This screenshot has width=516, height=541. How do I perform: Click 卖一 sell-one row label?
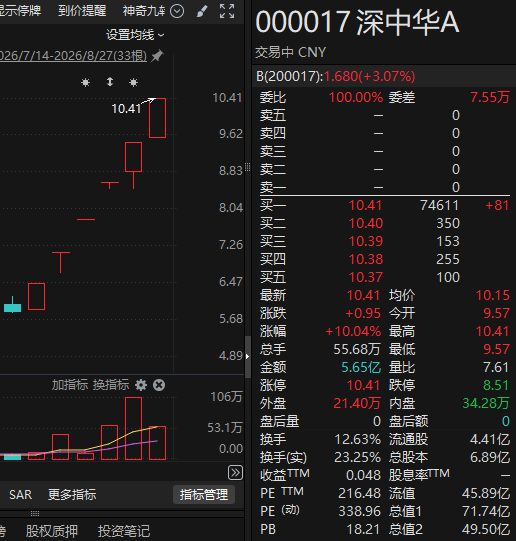click(x=272, y=188)
